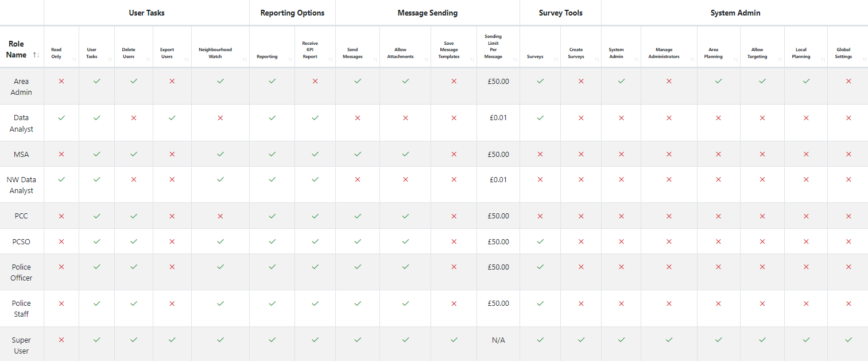The width and height of the screenshot is (868, 361).
Task: Toggle Surveys checkmark in the PCSO row
Action: pos(540,241)
